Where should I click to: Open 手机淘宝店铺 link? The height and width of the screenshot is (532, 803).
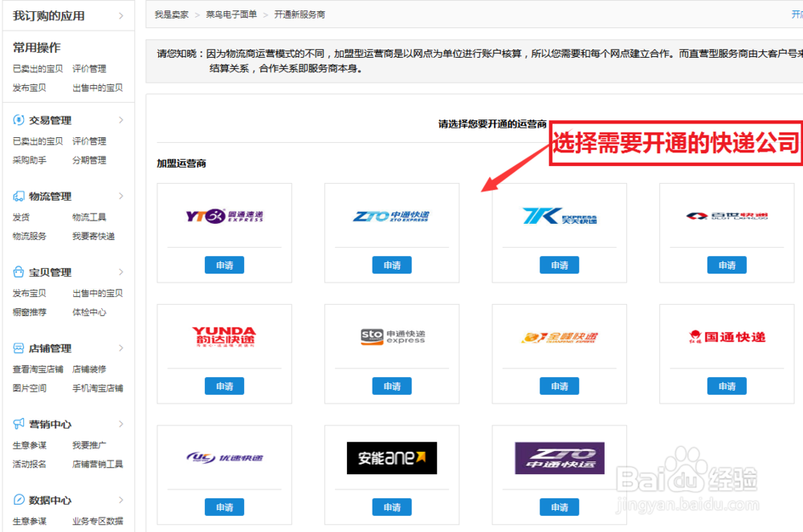(x=97, y=388)
